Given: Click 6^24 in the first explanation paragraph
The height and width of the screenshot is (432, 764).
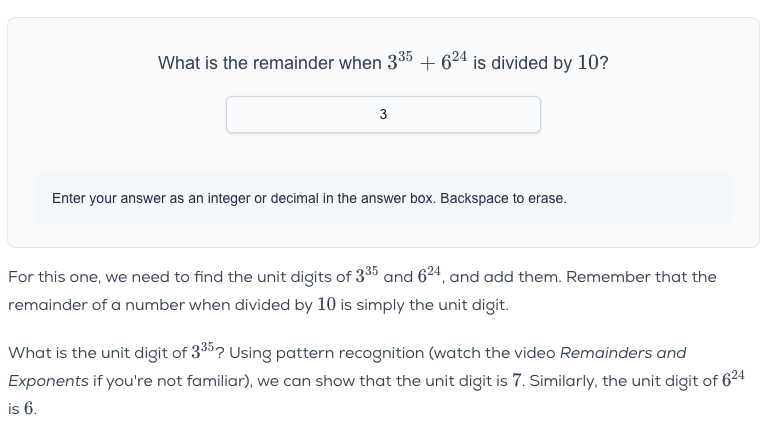Looking at the screenshot, I should coord(428,276).
